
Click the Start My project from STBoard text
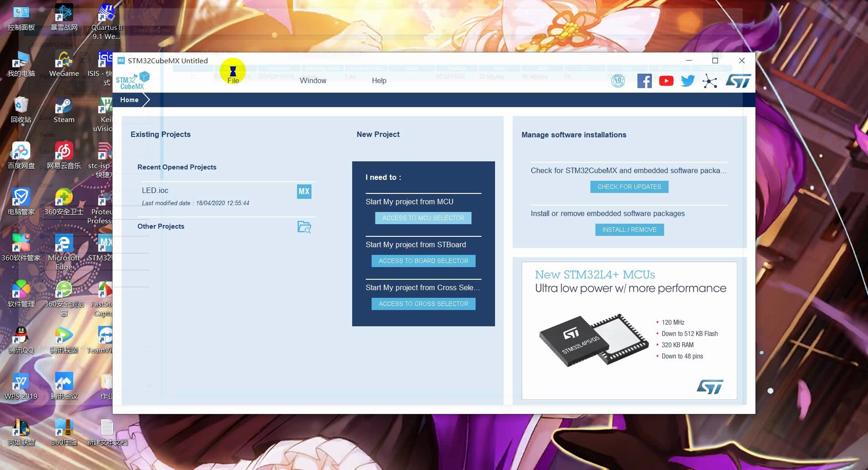(415, 244)
